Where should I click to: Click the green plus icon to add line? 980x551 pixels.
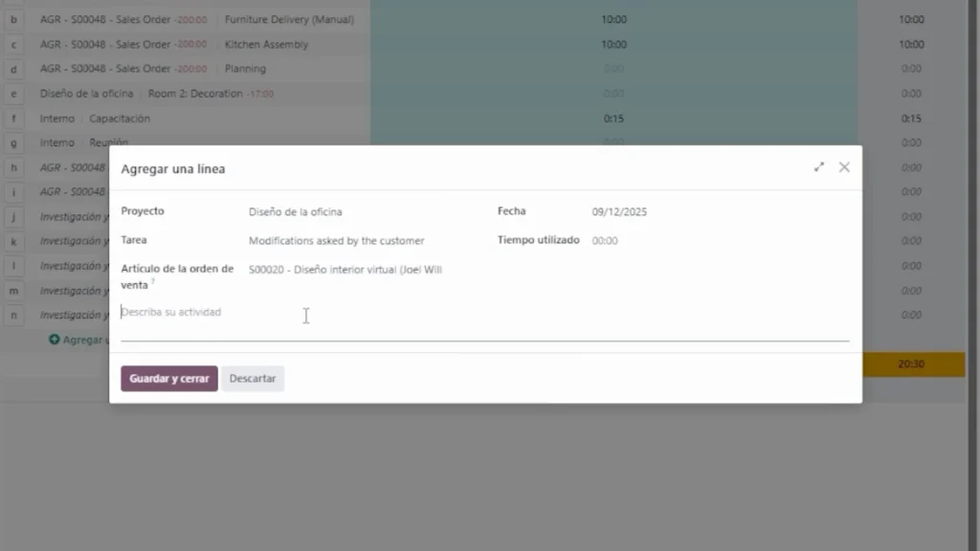coord(55,340)
